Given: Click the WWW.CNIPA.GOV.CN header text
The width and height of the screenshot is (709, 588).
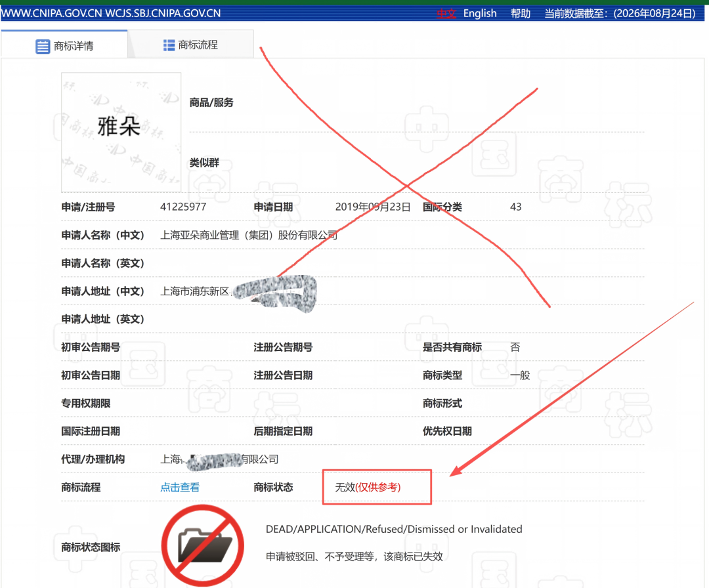Looking at the screenshot, I should (52, 14).
